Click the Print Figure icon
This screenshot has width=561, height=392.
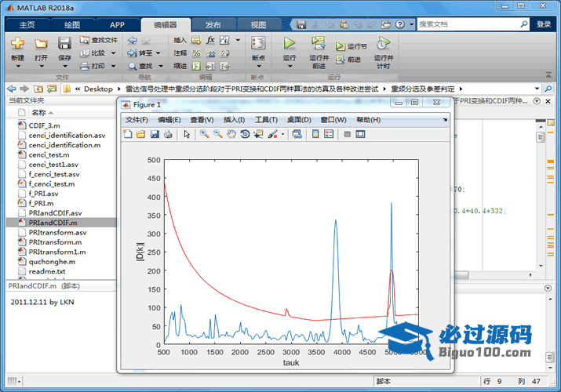(168, 134)
